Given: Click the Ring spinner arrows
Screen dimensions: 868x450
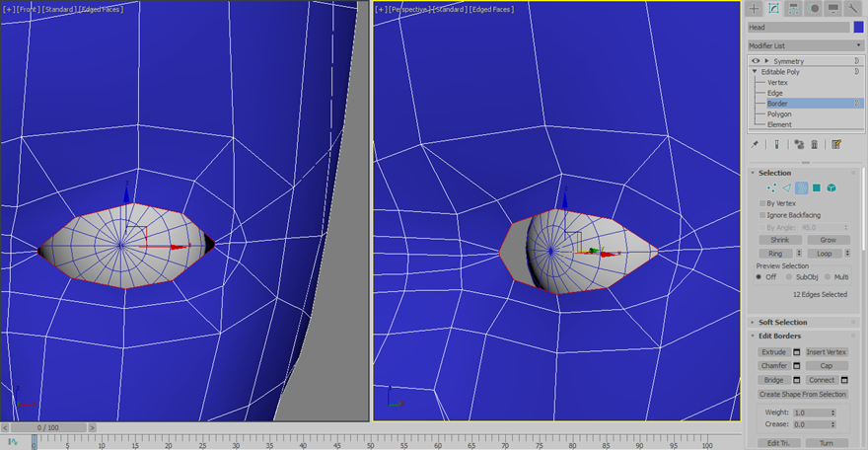Looking at the screenshot, I should (799, 254).
